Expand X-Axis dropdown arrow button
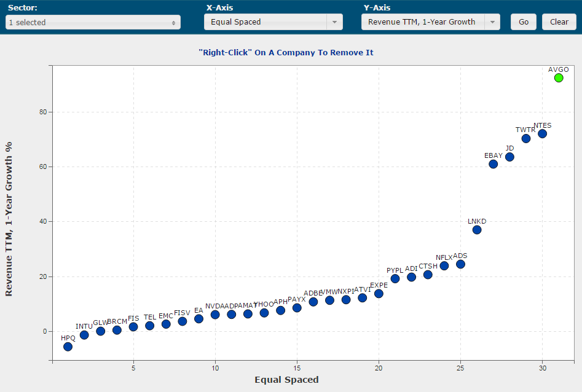This screenshot has height=392, width=582. click(x=334, y=22)
